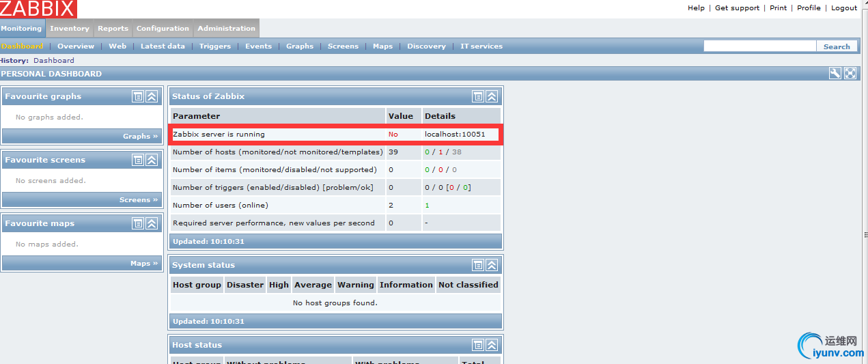
Task: Collapse the Favourite maps widget
Action: (152, 223)
